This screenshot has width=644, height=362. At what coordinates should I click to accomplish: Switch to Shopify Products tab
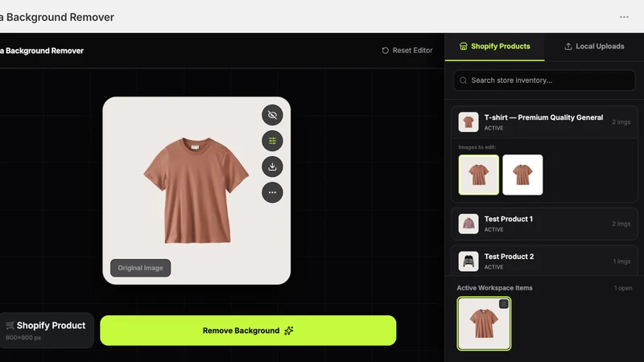click(x=494, y=47)
